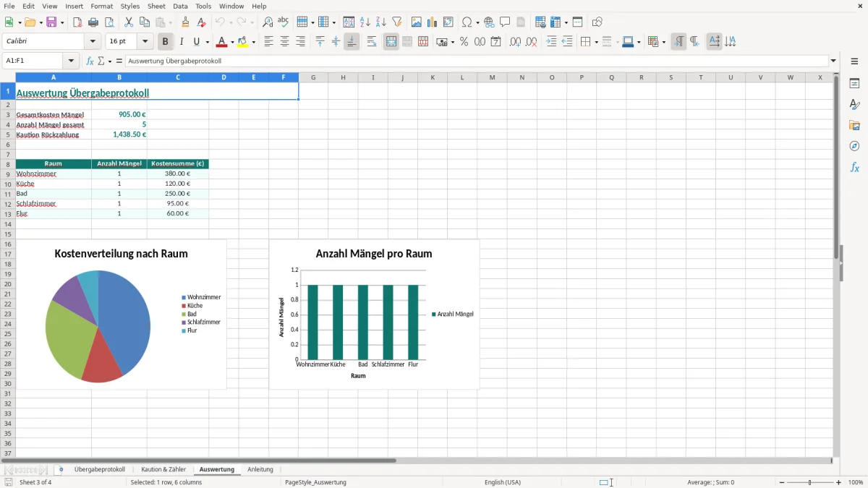868x488 pixels.
Task: Click Insert Hyperlink icon
Action: [489, 22]
